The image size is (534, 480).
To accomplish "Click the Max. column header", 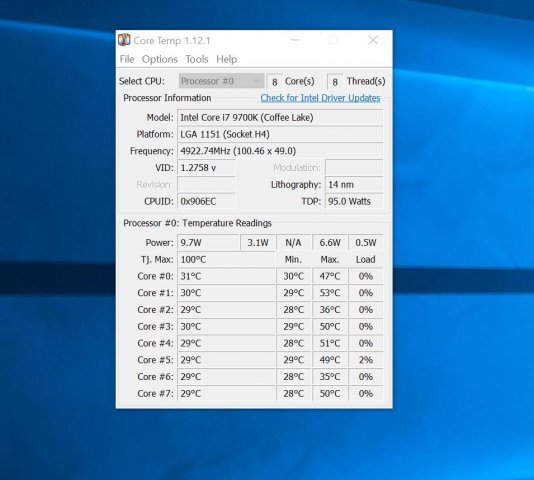I will pos(330,260).
